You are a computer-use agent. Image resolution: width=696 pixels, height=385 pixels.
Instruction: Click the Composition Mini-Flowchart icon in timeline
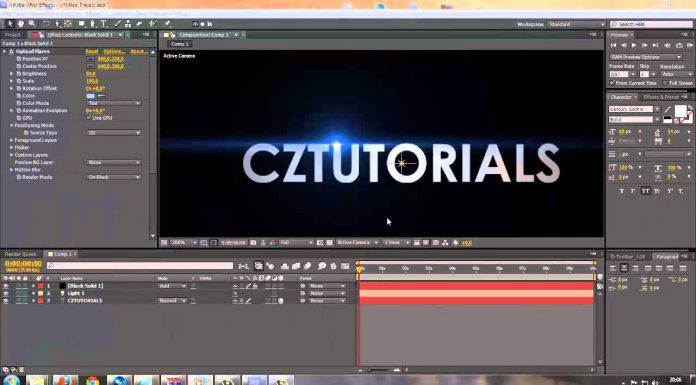coord(243,266)
